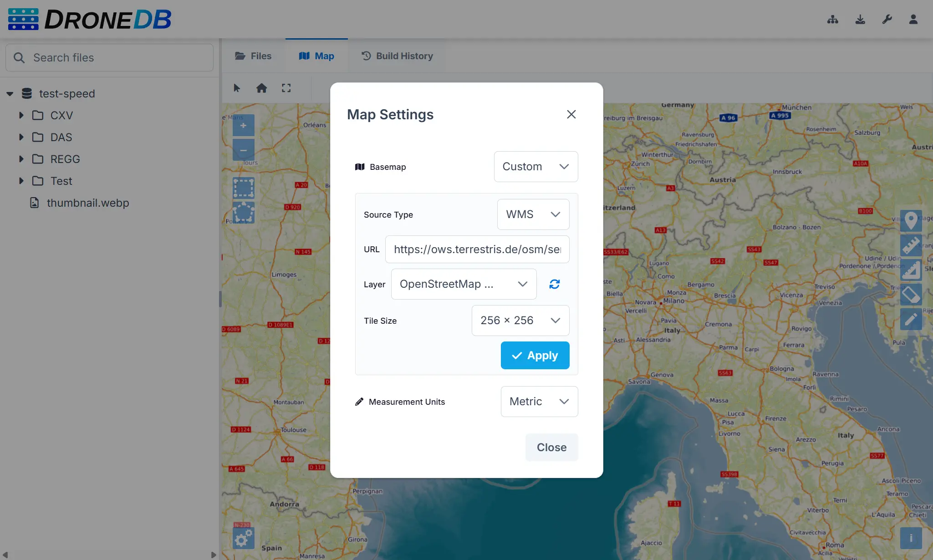The height and width of the screenshot is (560, 933).
Task: Open the map settings gears icon
Action: coord(243,538)
